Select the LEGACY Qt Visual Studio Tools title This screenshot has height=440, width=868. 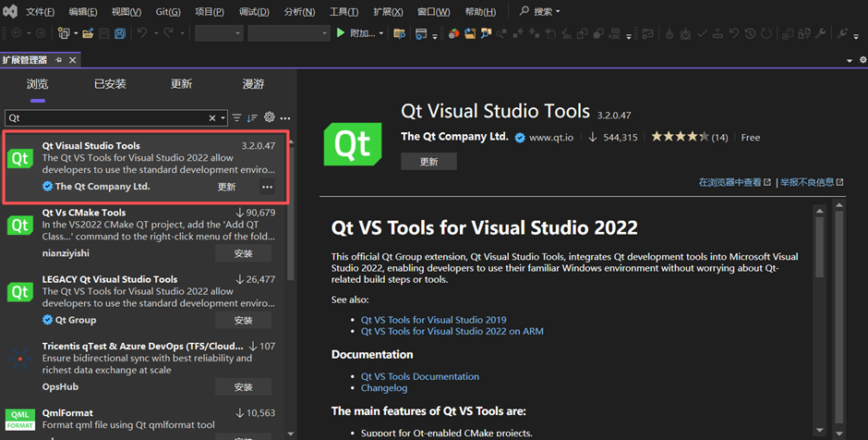110,279
